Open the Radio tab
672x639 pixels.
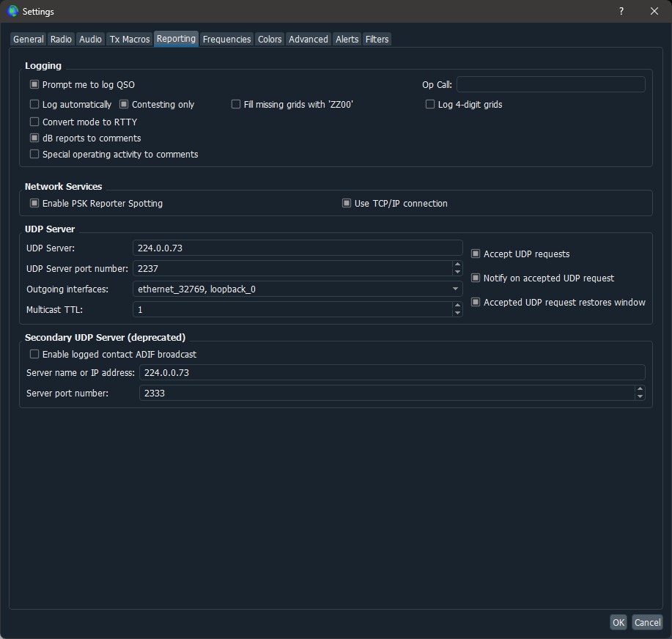[61, 40]
